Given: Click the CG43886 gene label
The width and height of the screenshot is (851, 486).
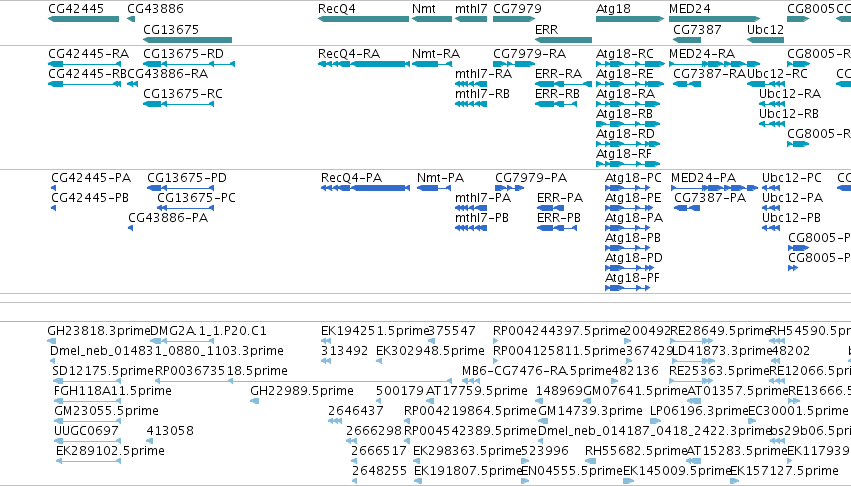Looking at the screenshot, I should click(155, 9).
